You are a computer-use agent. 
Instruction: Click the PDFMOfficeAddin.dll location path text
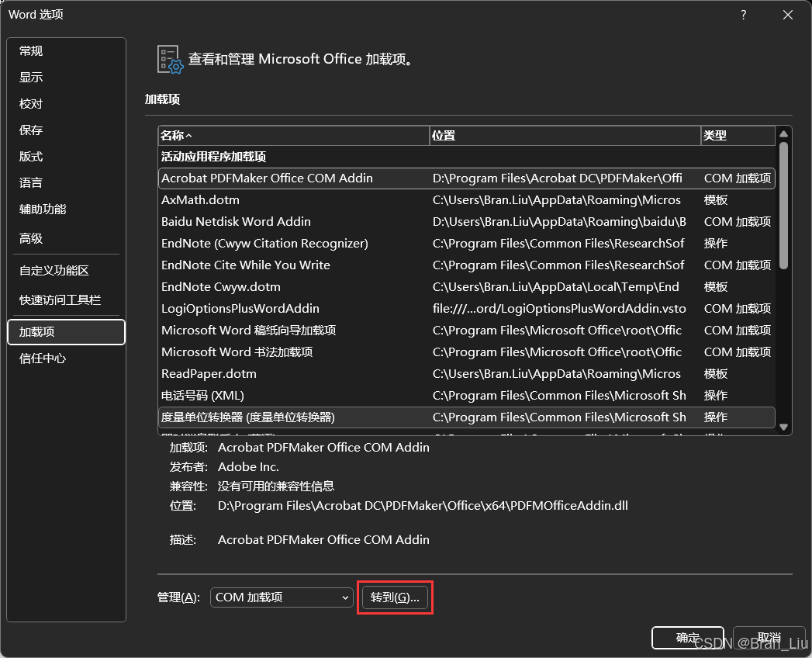point(423,506)
